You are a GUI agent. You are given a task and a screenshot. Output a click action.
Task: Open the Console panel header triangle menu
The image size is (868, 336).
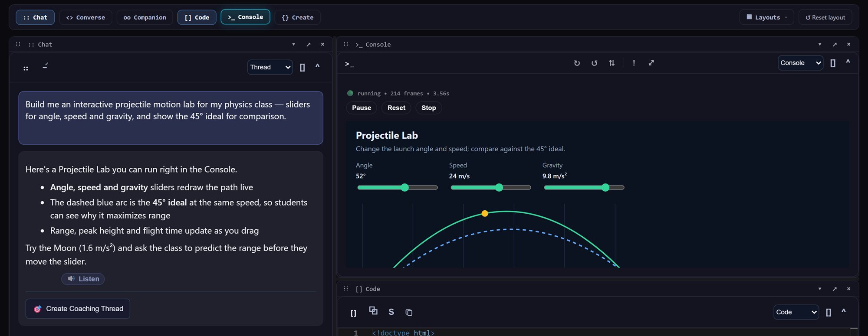coord(820,45)
